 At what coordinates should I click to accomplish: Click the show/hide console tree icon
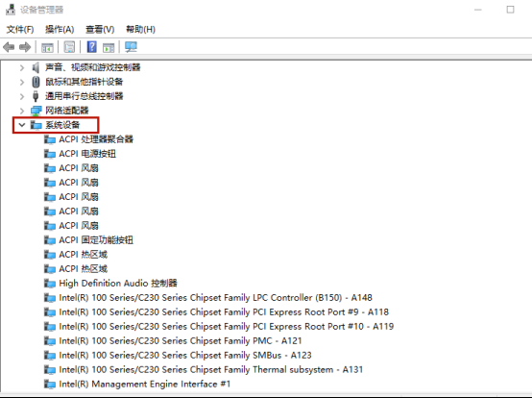pos(47,47)
